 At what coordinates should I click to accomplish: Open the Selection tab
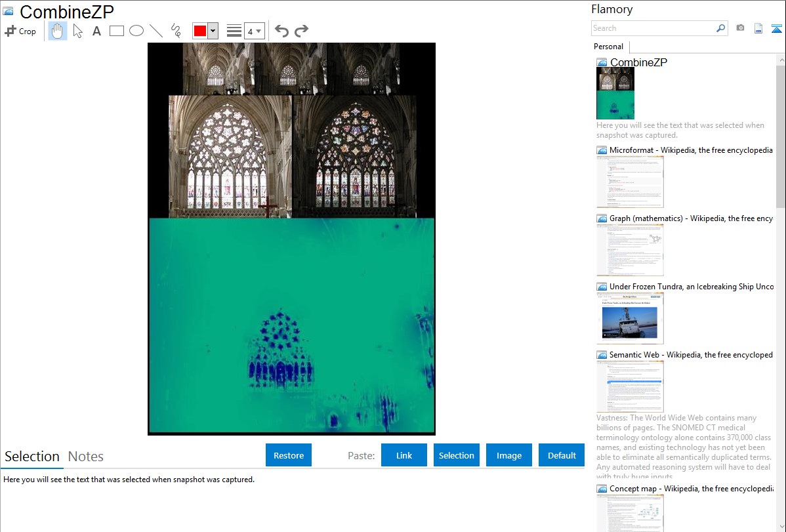32,457
